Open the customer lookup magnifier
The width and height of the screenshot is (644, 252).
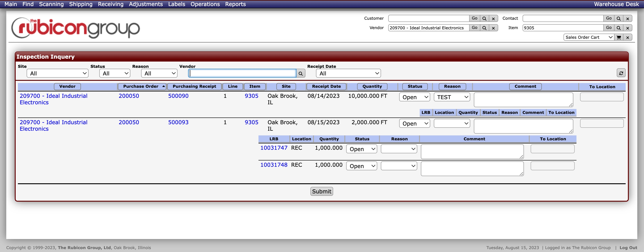tap(484, 18)
